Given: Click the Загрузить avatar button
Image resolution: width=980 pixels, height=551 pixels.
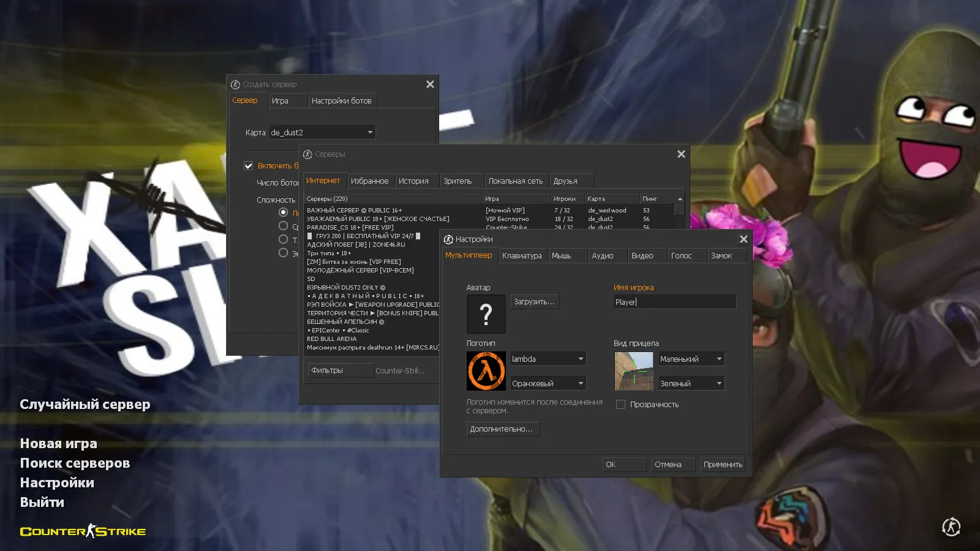Looking at the screenshot, I should click(x=534, y=302).
